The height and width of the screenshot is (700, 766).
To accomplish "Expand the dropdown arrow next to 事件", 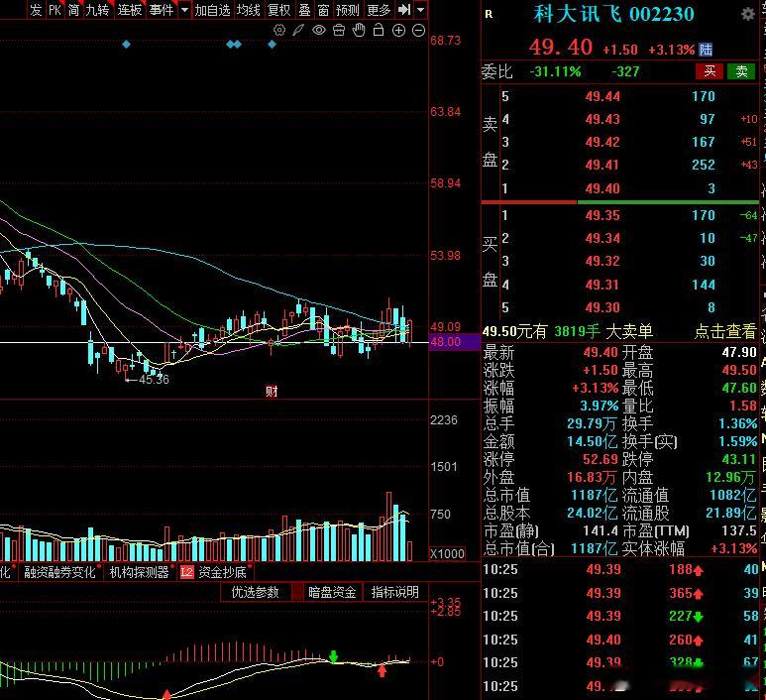I will pos(184,10).
